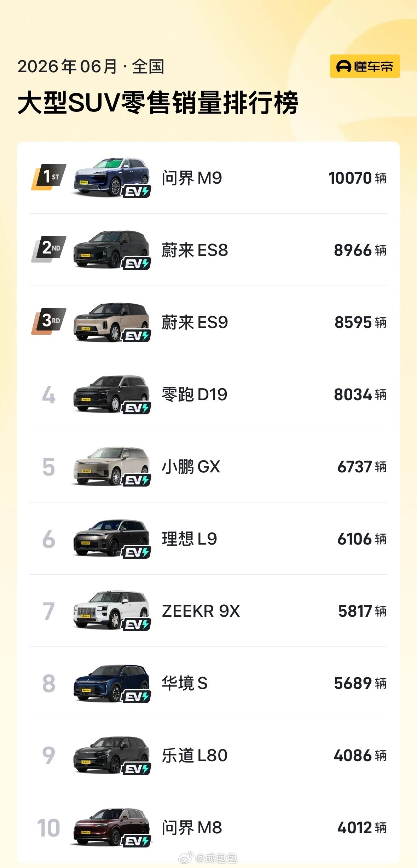Click the EV badge on ZEEKR 9X
The height and width of the screenshot is (868, 417).
(x=137, y=625)
